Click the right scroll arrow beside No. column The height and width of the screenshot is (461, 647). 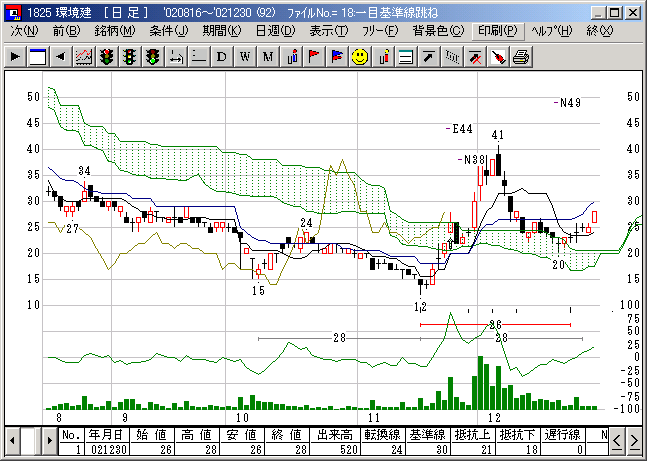50,440
